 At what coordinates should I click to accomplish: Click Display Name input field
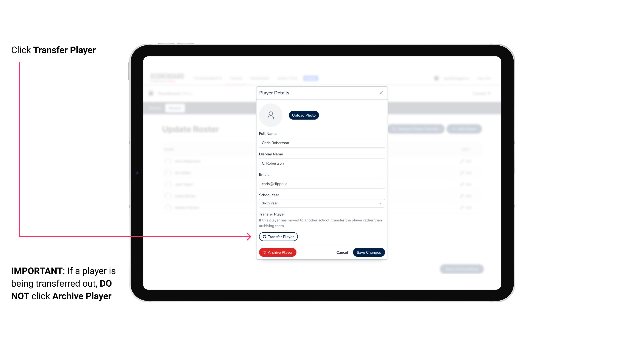tap(321, 163)
